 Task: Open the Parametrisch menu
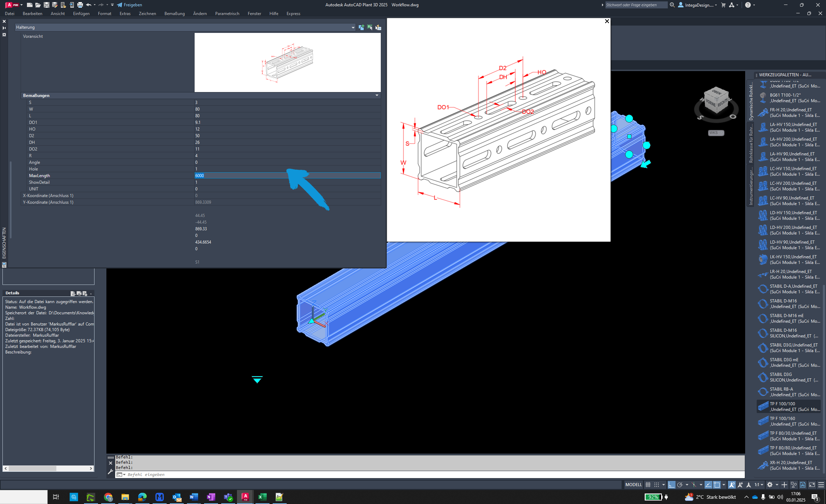click(x=227, y=14)
